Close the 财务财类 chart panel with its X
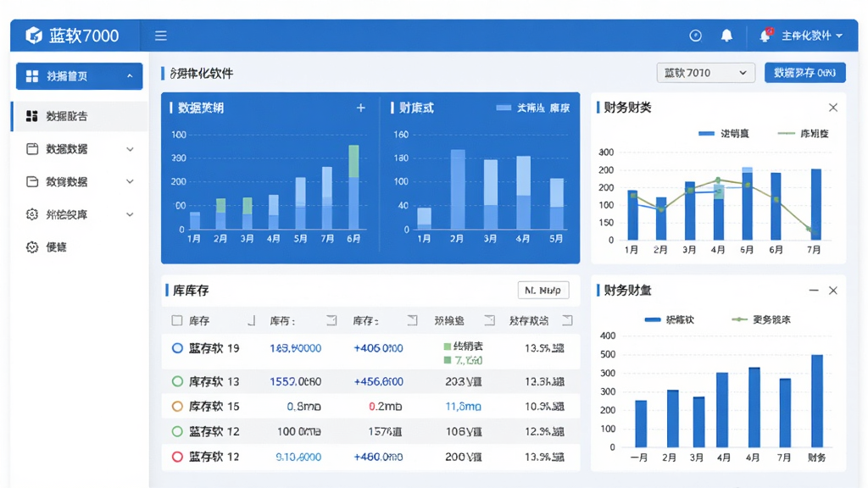This screenshot has height=488, width=868. (832, 108)
